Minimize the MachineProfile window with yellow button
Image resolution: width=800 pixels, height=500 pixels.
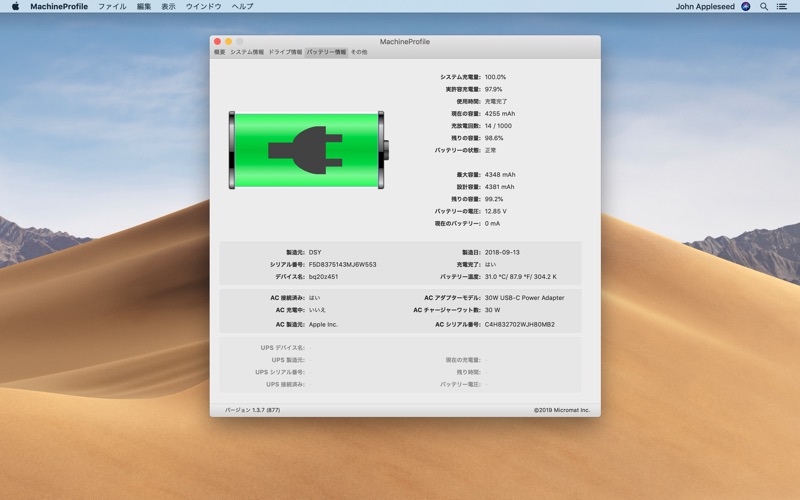(x=229, y=41)
